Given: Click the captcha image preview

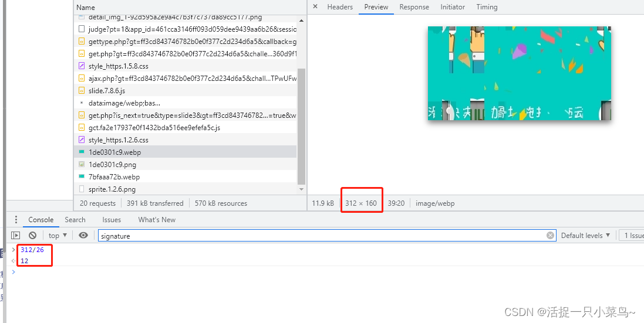Looking at the screenshot, I should (519, 73).
